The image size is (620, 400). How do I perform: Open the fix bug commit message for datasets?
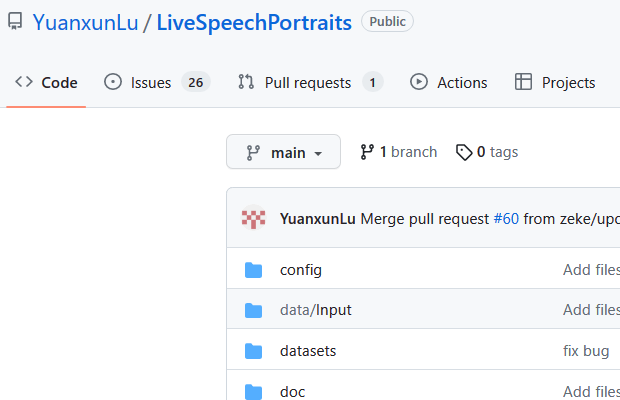point(586,351)
